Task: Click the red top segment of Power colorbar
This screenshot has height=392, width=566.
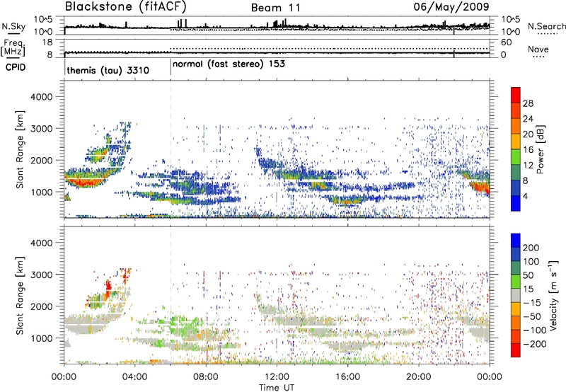Action: tap(516, 95)
